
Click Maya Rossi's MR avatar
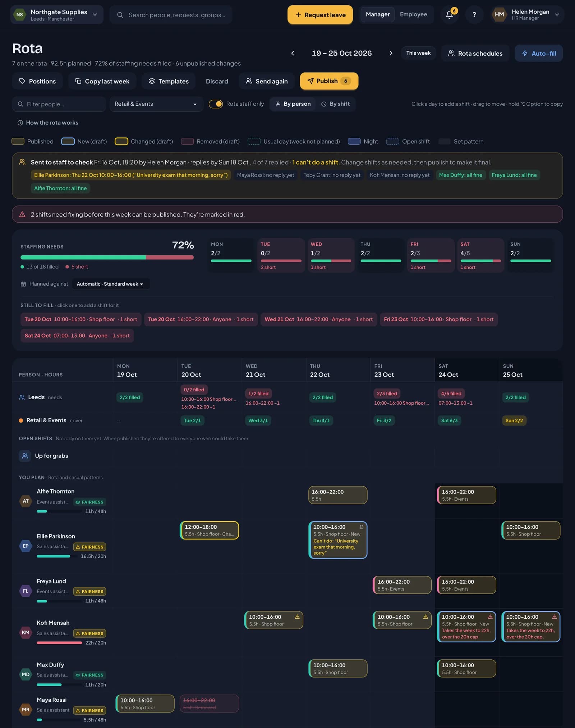tap(26, 710)
